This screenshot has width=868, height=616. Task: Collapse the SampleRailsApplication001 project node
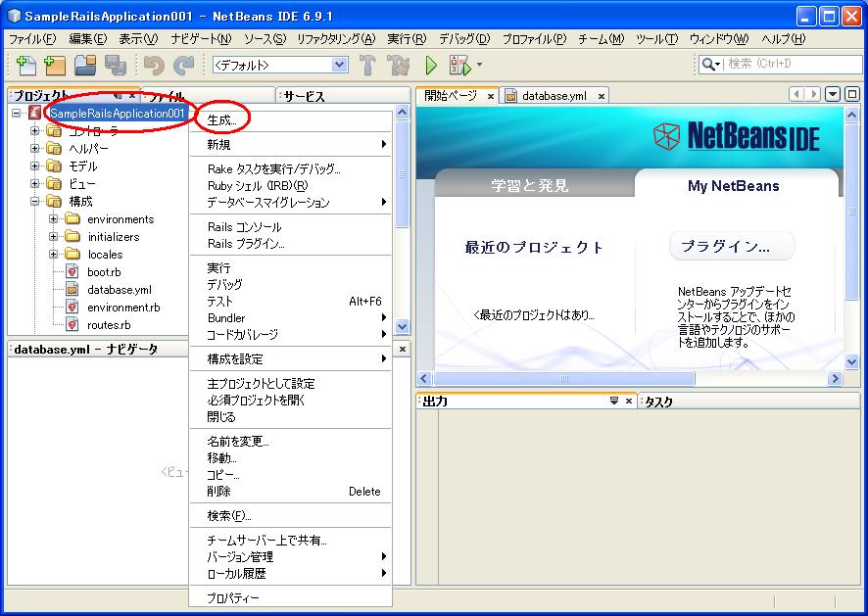click(16, 114)
